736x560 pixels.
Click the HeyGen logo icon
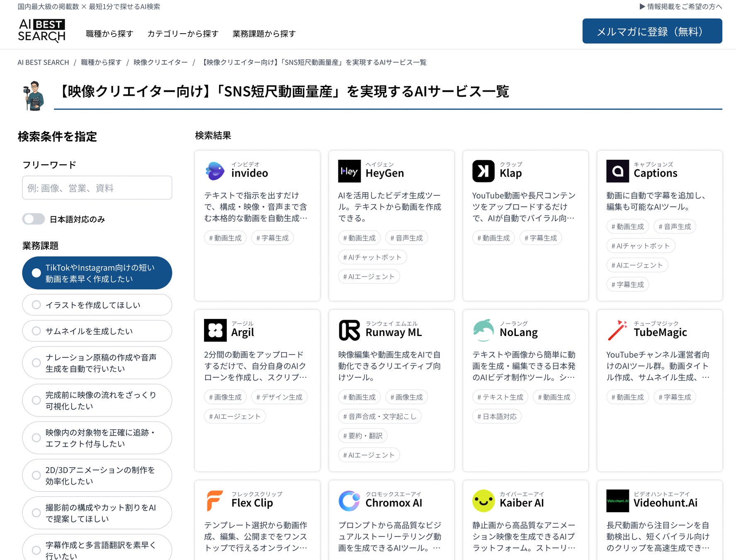[x=349, y=171]
